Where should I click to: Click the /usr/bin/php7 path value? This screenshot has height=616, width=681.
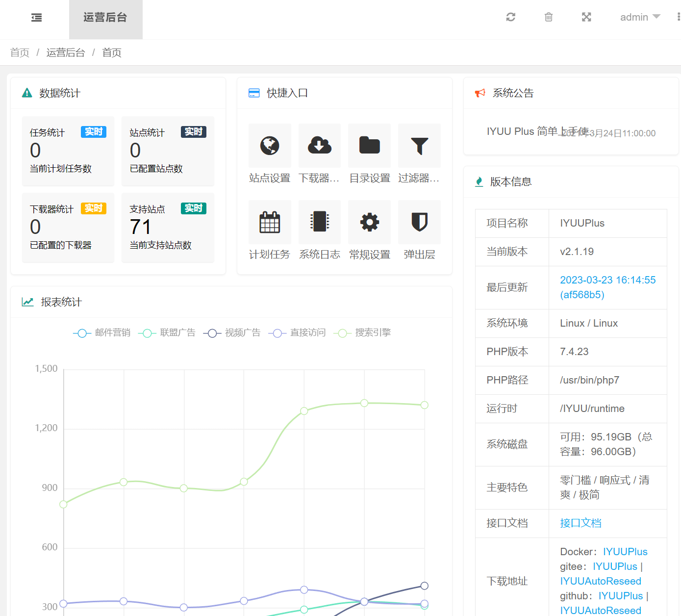click(x=589, y=380)
